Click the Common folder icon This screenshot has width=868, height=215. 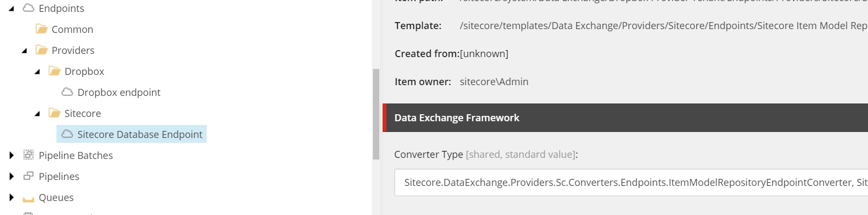tap(41, 29)
